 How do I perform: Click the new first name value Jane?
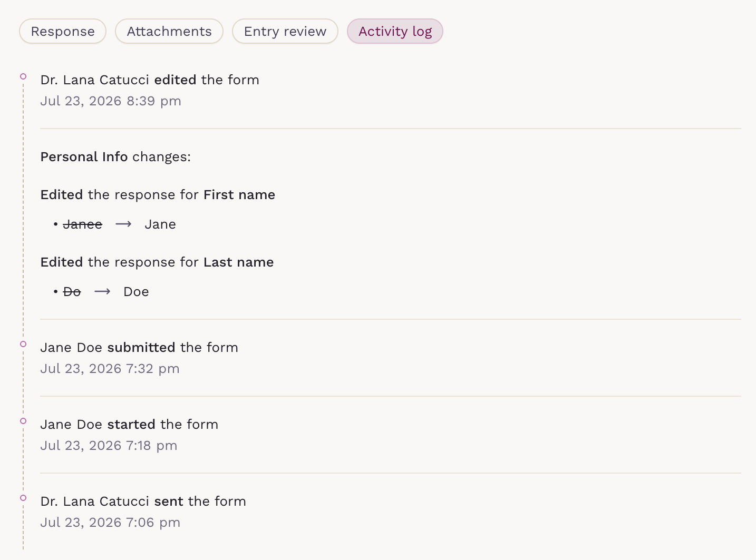point(160,224)
